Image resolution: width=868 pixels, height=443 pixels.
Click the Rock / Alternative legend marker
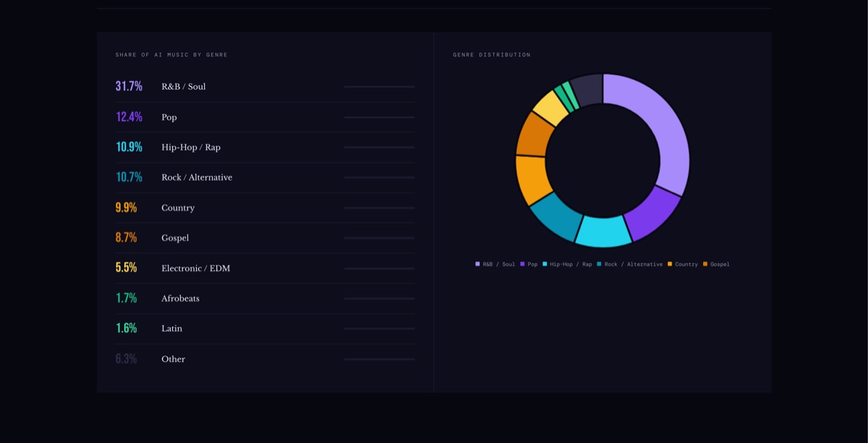pyautogui.click(x=599, y=264)
